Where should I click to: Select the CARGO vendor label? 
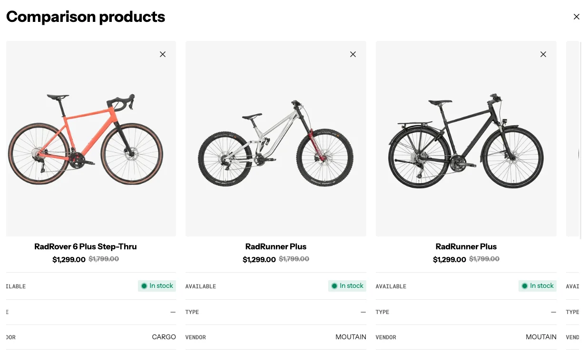[164, 337]
